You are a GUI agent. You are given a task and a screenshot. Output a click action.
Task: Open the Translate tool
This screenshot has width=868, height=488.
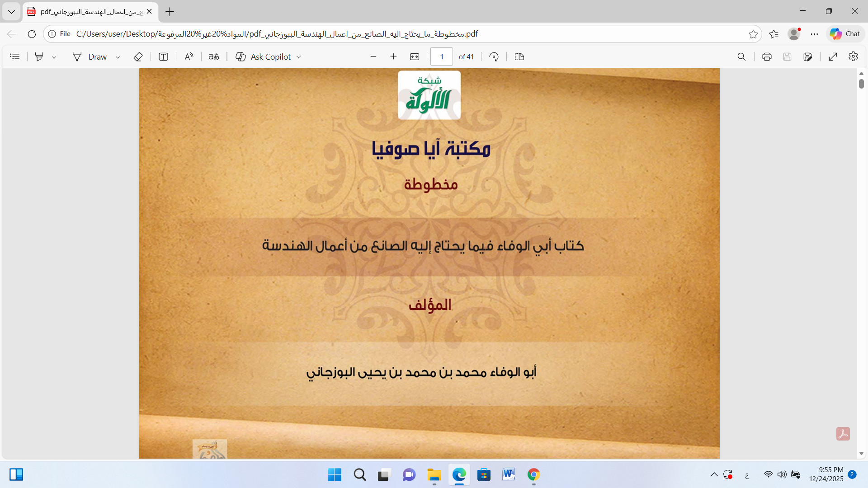pyautogui.click(x=214, y=56)
